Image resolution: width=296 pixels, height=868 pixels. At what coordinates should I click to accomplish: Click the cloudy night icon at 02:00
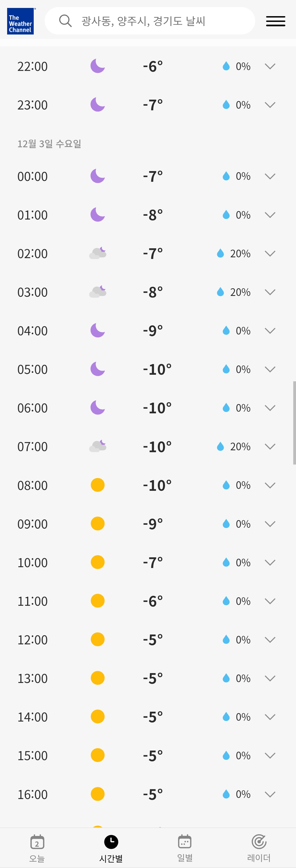coord(98,253)
